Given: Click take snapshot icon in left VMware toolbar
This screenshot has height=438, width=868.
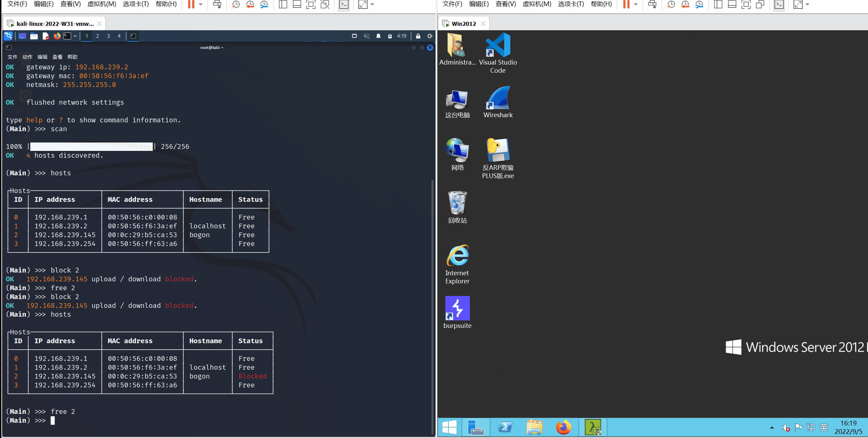Looking at the screenshot, I should coord(236,5).
